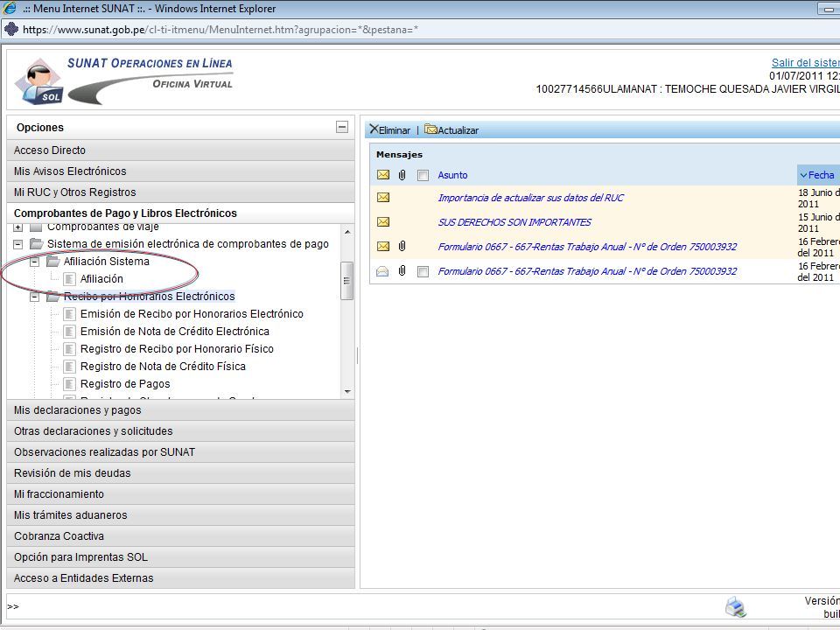Open the Opción para Imprentas SOL section
This screenshot has width=840, height=630.
click(x=180, y=557)
